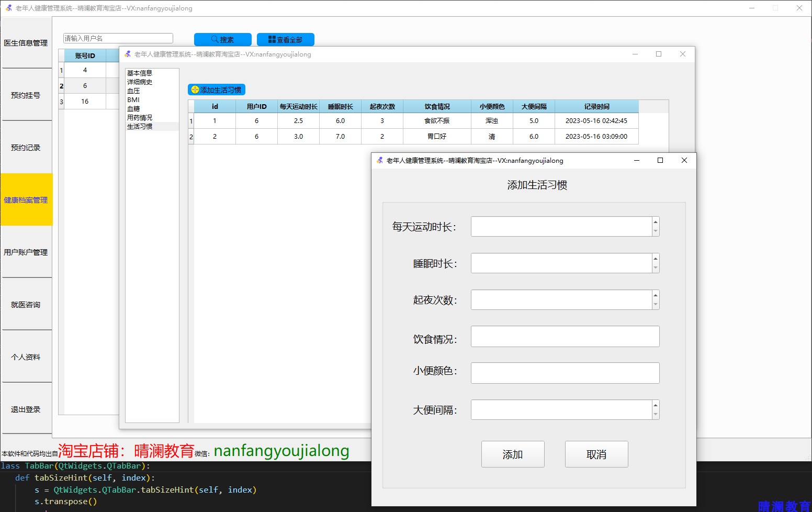Viewport: 812px width, 512px height.
Task: Click the 每天运动时长 column header
Action: (298, 106)
